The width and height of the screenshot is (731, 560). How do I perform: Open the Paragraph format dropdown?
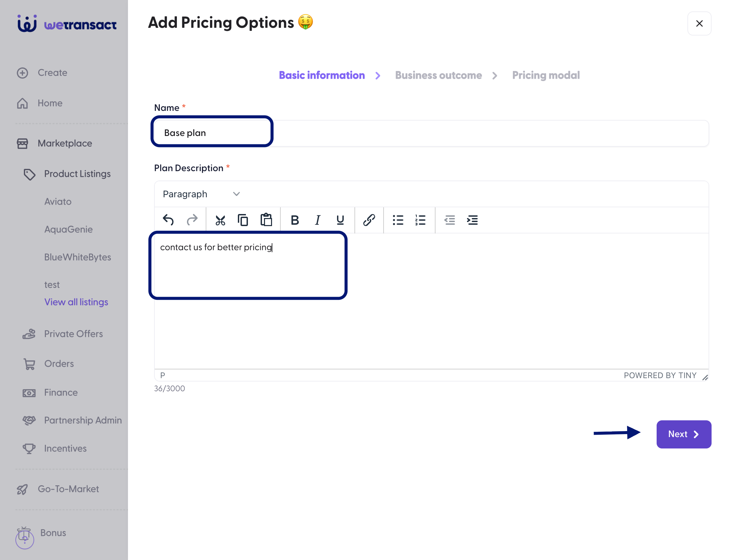click(x=201, y=194)
